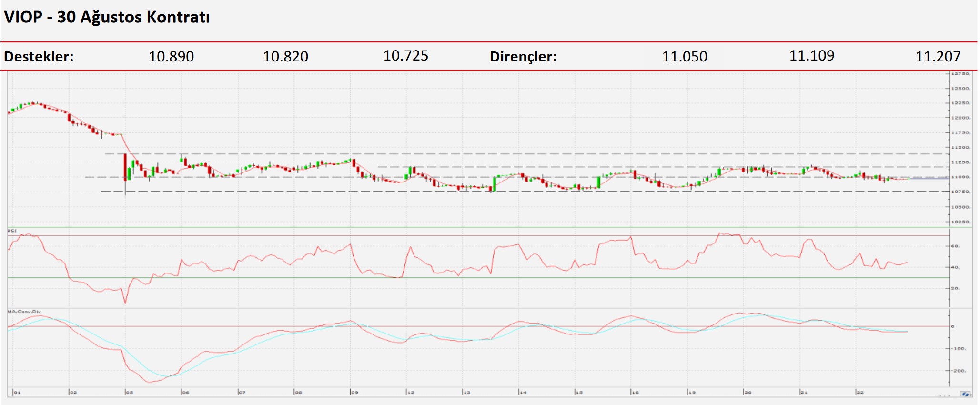Click the 10250 price axis label
Image resolution: width=980 pixels, height=405 pixels.
coord(961,222)
